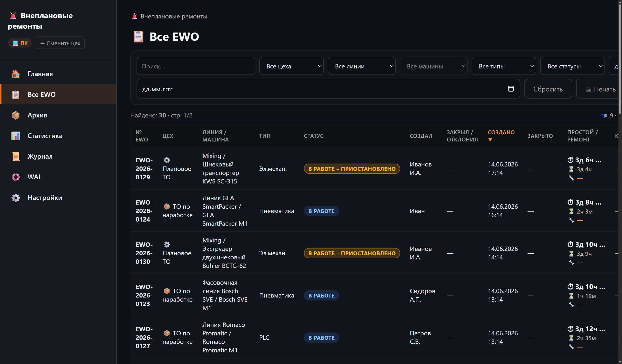The width and height of the screenshot is (622, 364).
Task: Open entry EWO-2026-0124
Action: click(144, 211)
